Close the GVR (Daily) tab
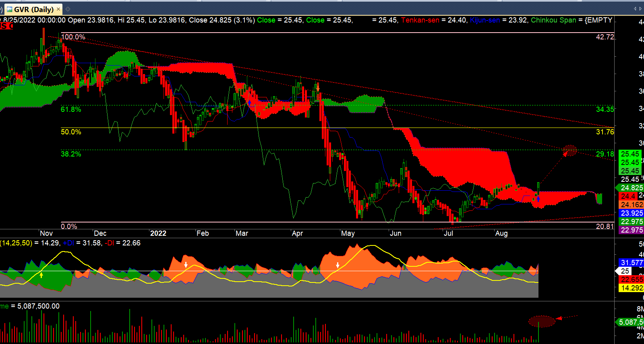This screenshot has height=344, width=644. (58, 9)
